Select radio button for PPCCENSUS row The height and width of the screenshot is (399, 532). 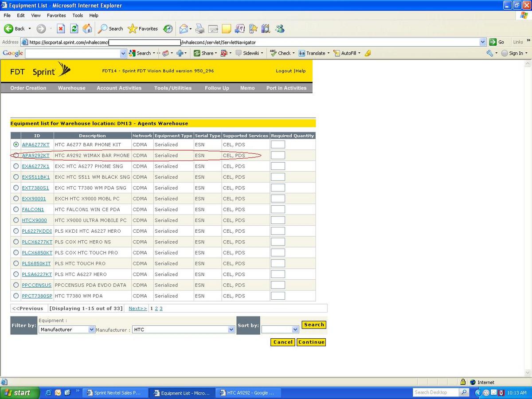(x=16, y=285)
